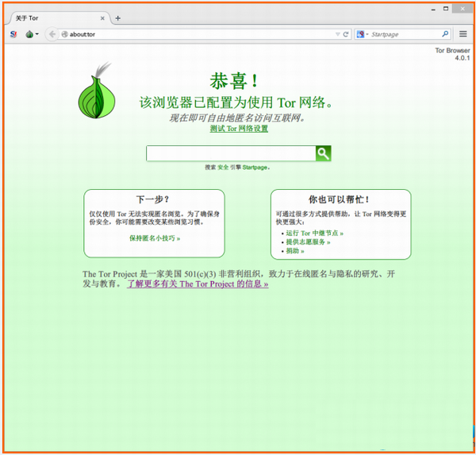Viewport: 476px width, 455px height.
Task: Open the Torbutton onion menu
Action: click(32, 34)
